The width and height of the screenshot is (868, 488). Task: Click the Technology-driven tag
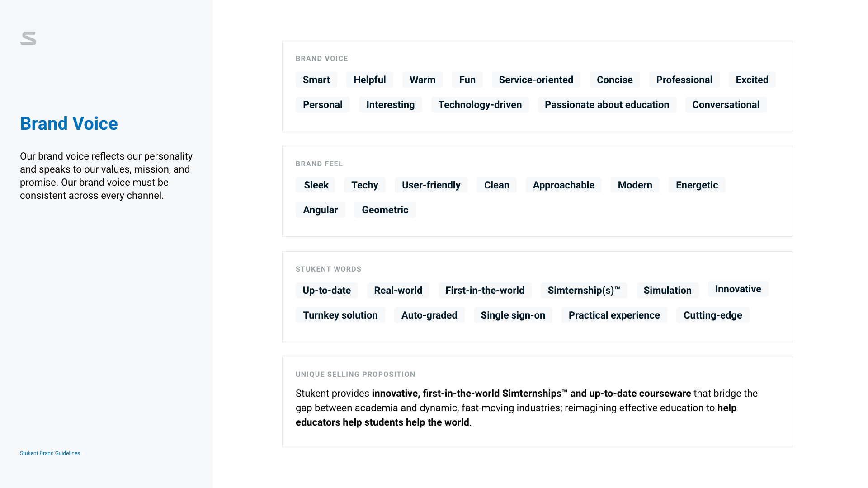coord(480,105)
